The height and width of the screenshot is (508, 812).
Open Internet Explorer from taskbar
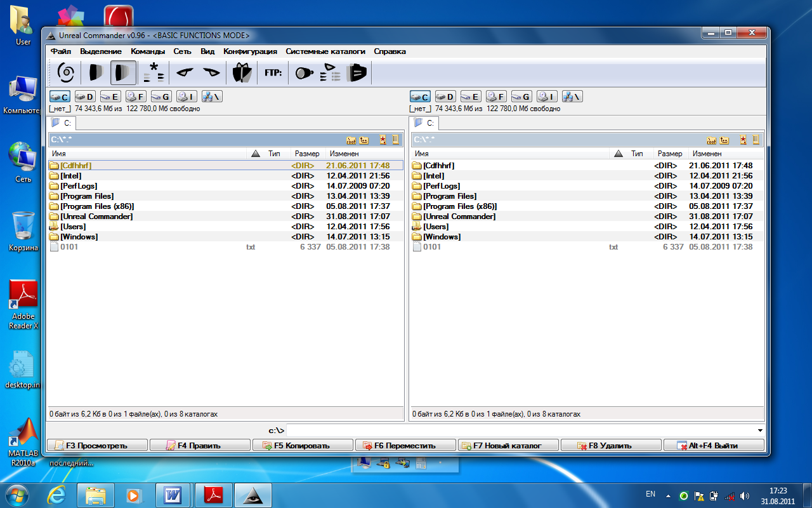click(x=58, y=495)
